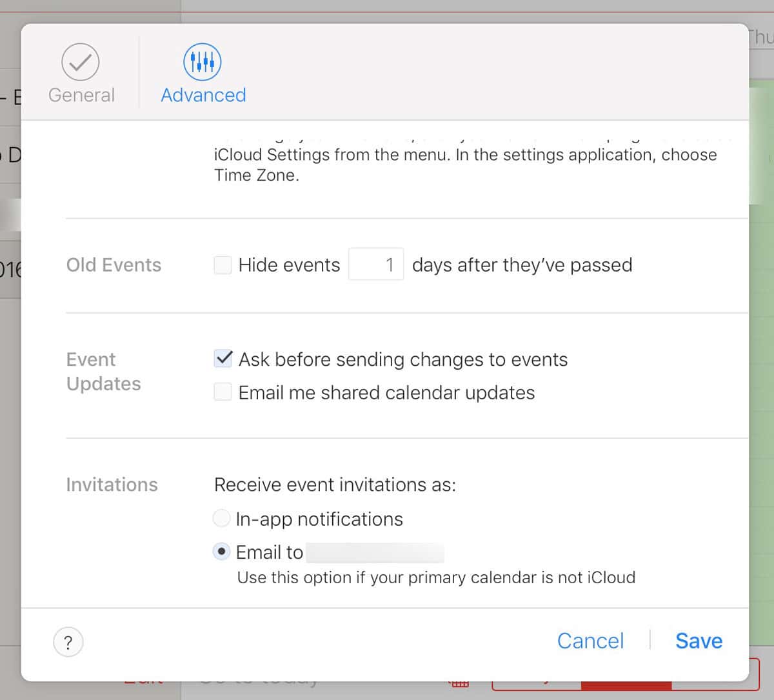The width and height of the screenshot is (774, 700).
Task: Select the In-app notifications radio button
Action: 221,518
